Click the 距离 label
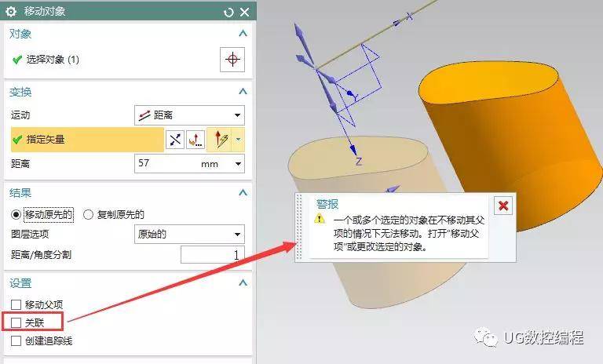The height and width of the screenshot is (364, 603). tap(20, 164)
